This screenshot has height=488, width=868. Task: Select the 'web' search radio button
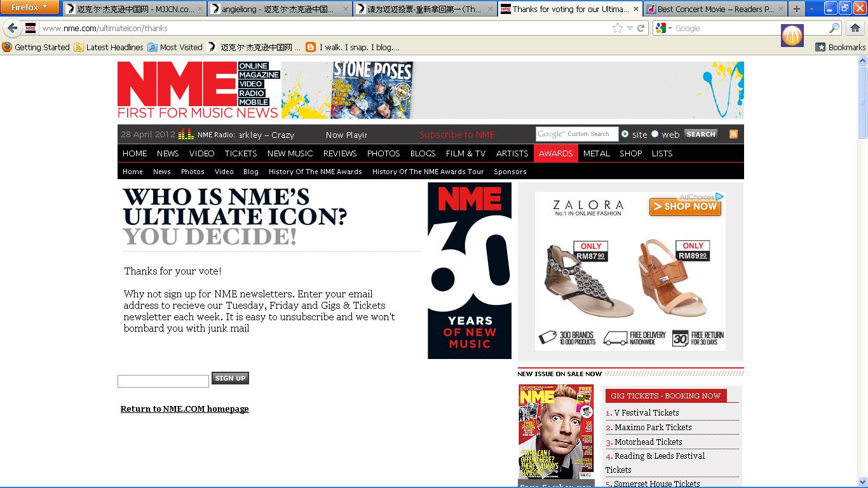655,135
